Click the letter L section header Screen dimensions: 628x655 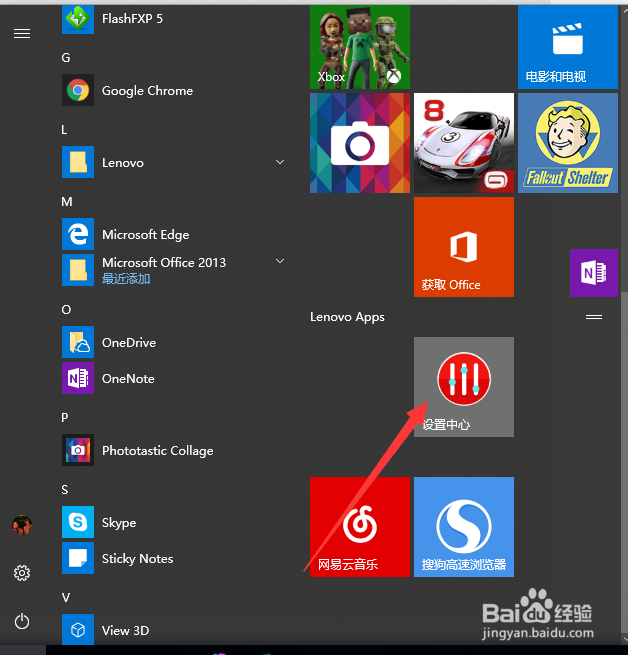64,130
